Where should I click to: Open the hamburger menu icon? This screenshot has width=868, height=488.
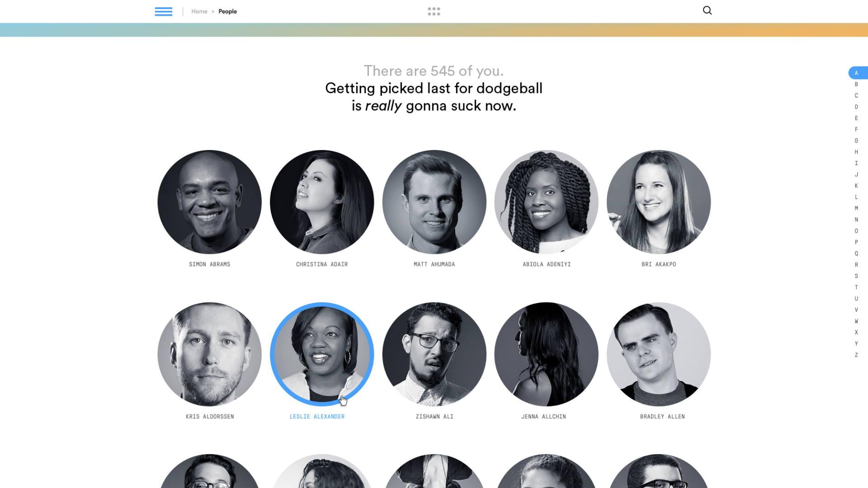(163, 11)
